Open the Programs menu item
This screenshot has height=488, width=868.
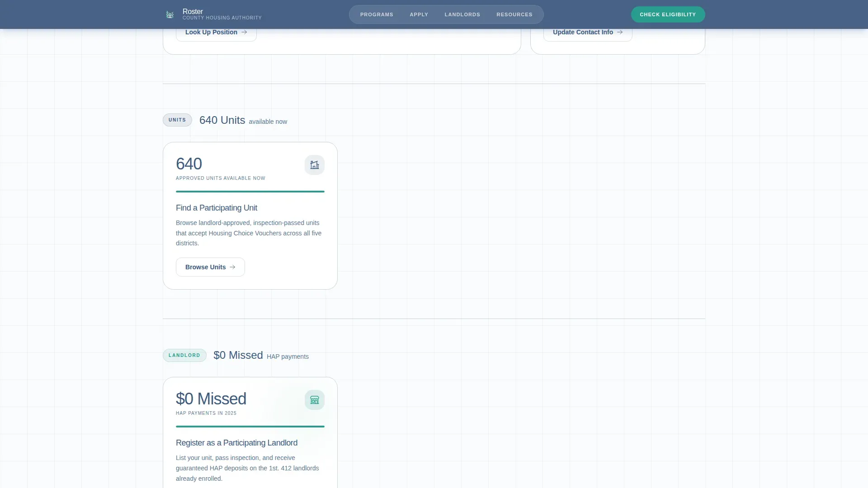click(x=377, y=14)
